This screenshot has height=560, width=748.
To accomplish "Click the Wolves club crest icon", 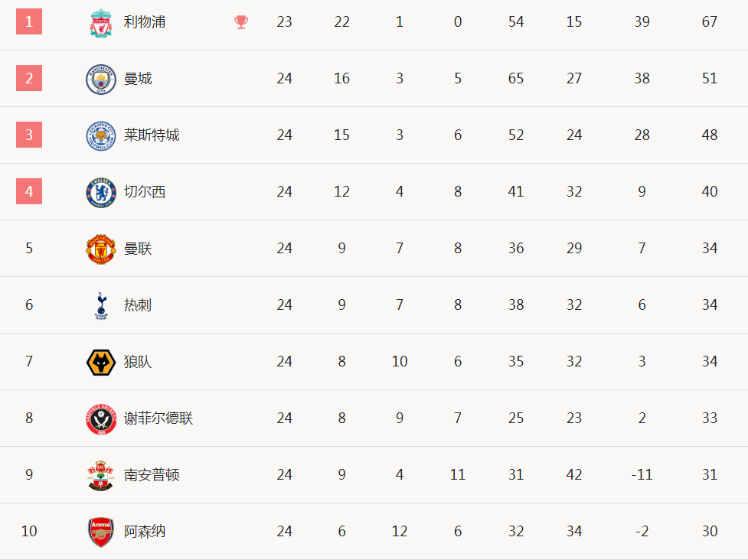I will click(x=100, y=362).
